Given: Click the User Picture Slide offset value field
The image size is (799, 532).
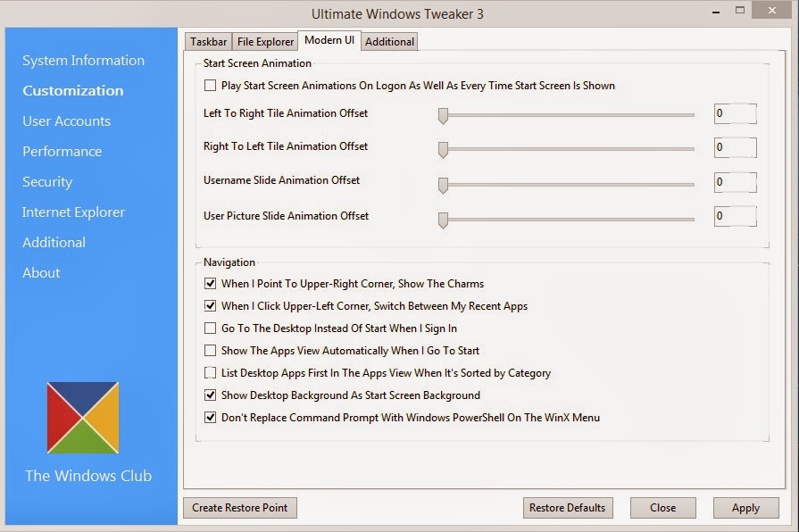Looking at the screenshot, I should (x=736, y=216).
